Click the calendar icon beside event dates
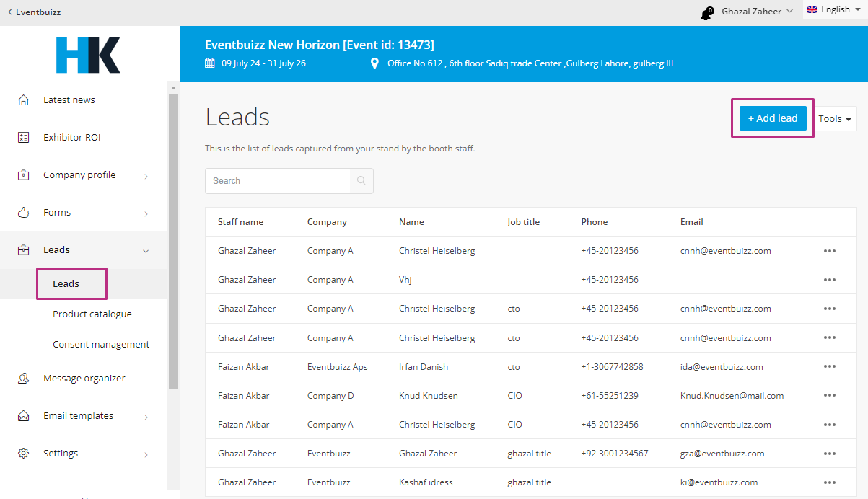 210,63
